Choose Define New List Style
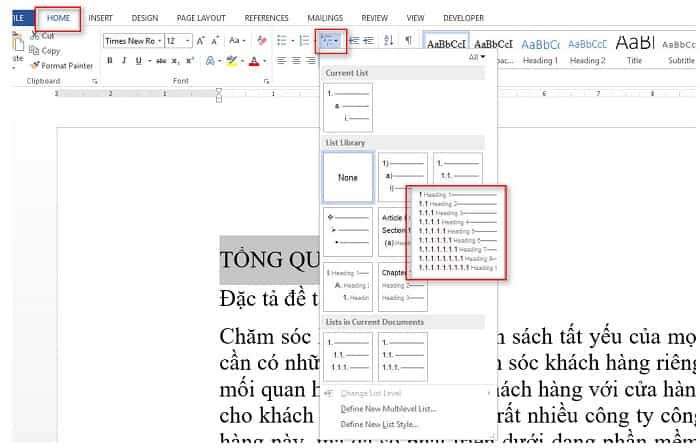 pos(380,424)
